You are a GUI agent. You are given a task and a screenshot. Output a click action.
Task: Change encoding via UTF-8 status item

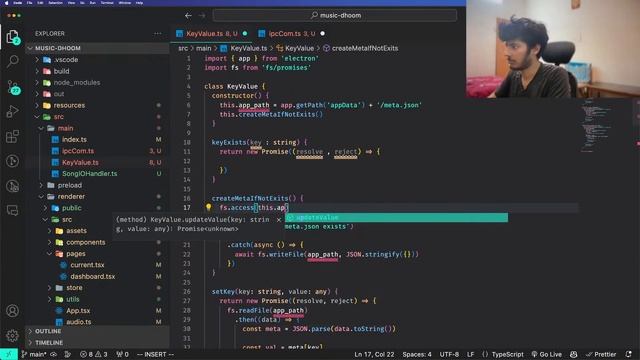449,354
